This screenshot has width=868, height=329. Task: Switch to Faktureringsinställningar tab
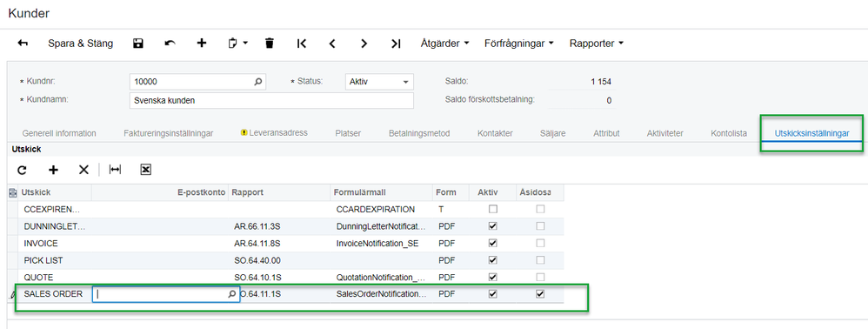tap(168, 133)
